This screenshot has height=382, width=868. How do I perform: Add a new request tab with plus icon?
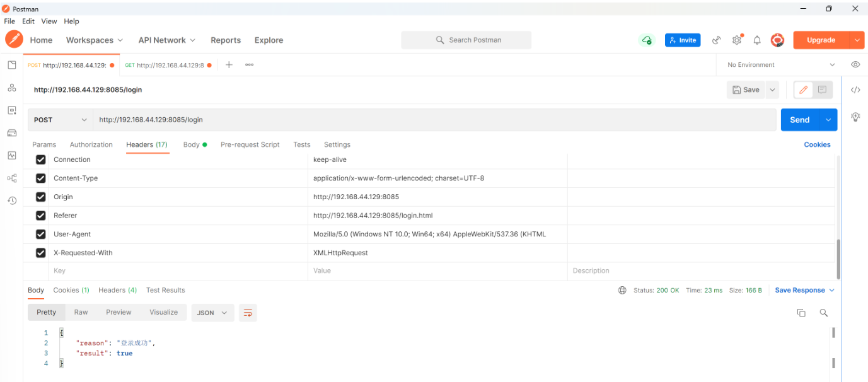tap(229, 64)
